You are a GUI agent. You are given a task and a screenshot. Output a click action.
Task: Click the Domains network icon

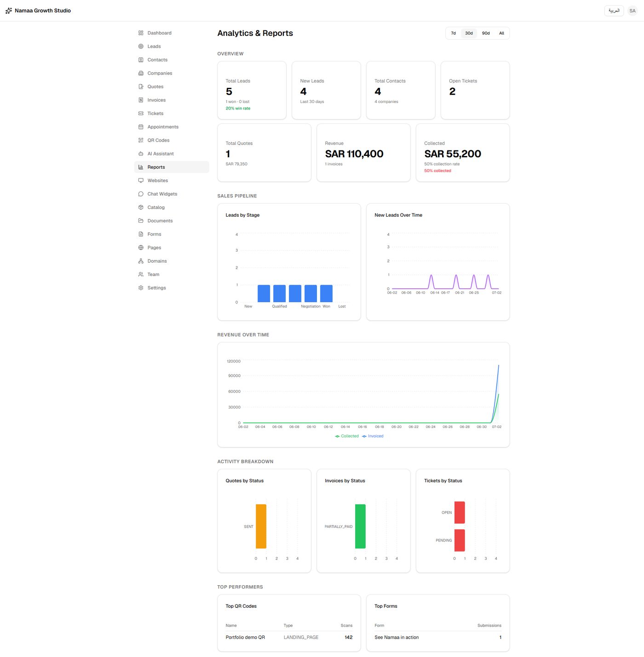pyautogui.click(x=141, y=261)
